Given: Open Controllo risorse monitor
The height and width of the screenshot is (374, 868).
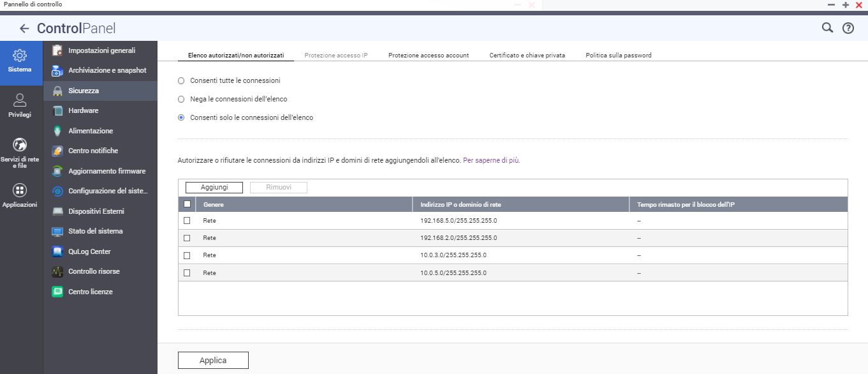Looking at the screenshot, I should (x=94, y=271).
